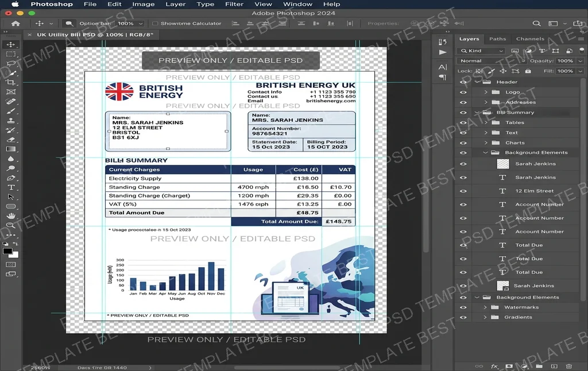Add a layer mask with the mask icon
The image size is (588, 371).
click(509, 366)
